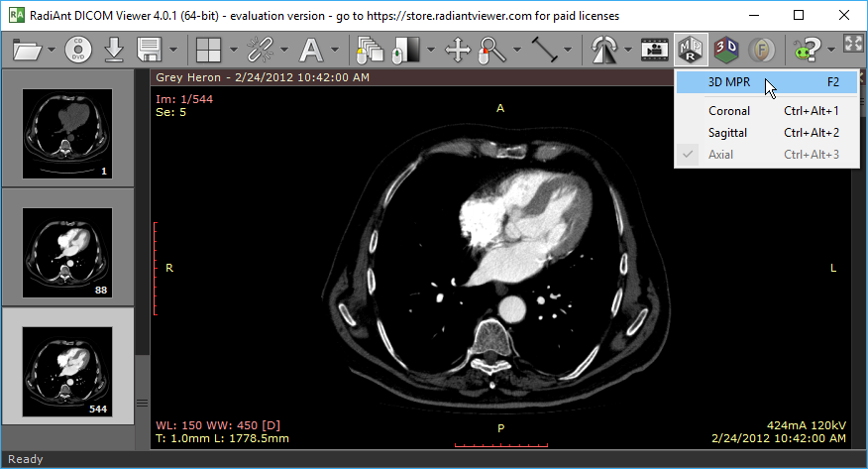Click the cine movie camera icon
The image size is (868, 469).
coord(653,49)
